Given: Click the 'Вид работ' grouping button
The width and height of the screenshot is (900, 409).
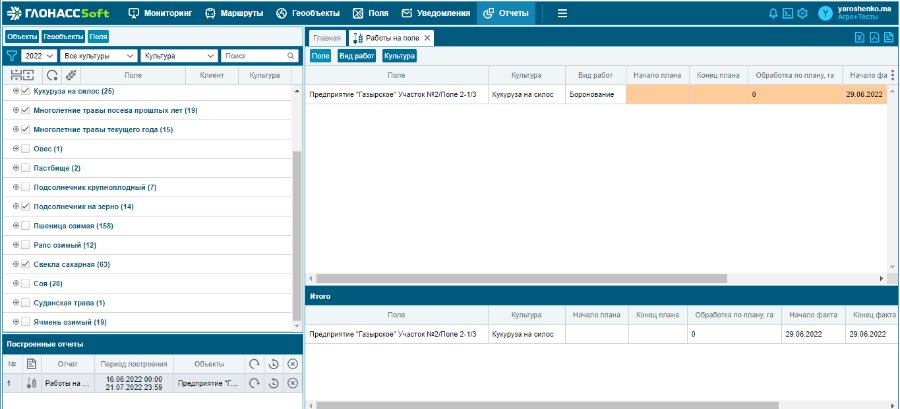Looking at the screenshot, I should pyautogui.click(x=357, y=56).
